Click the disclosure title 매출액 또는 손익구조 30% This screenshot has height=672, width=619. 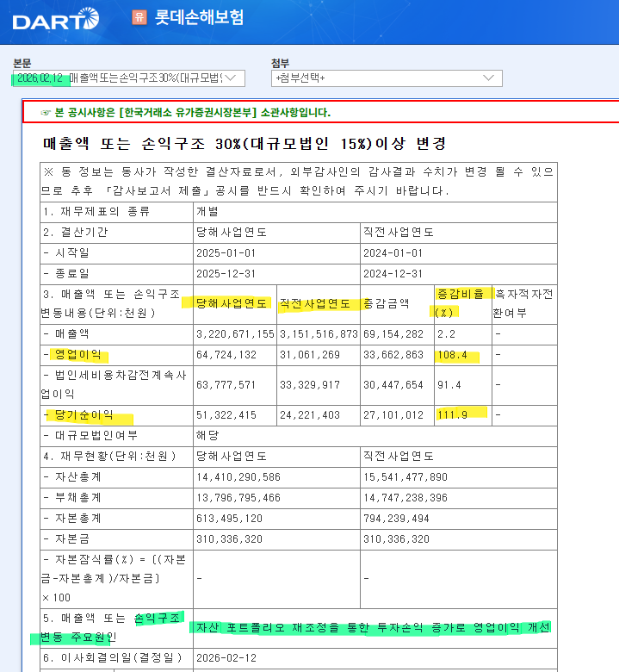tap(245, 144)
